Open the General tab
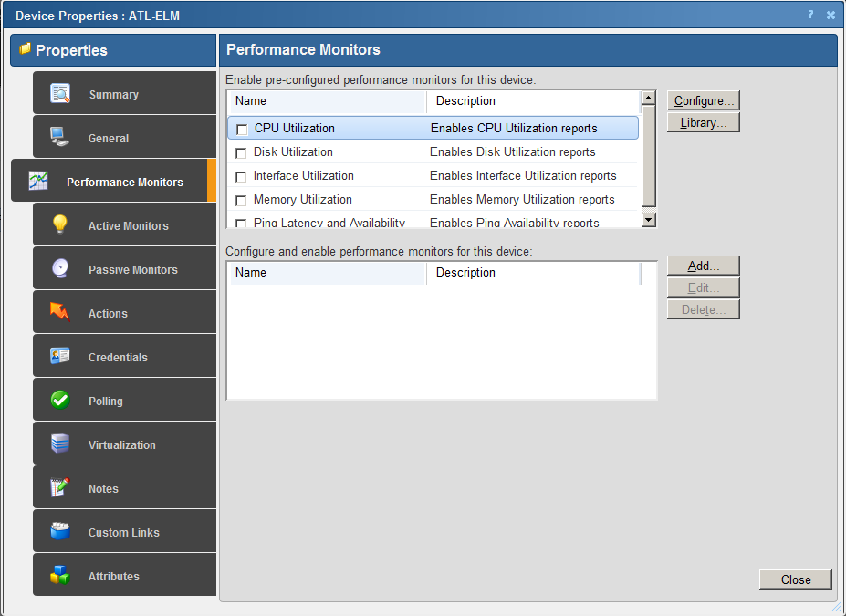The width and height of the screenshot is (846, 616). pyautogui.click(x=125, y=137)
